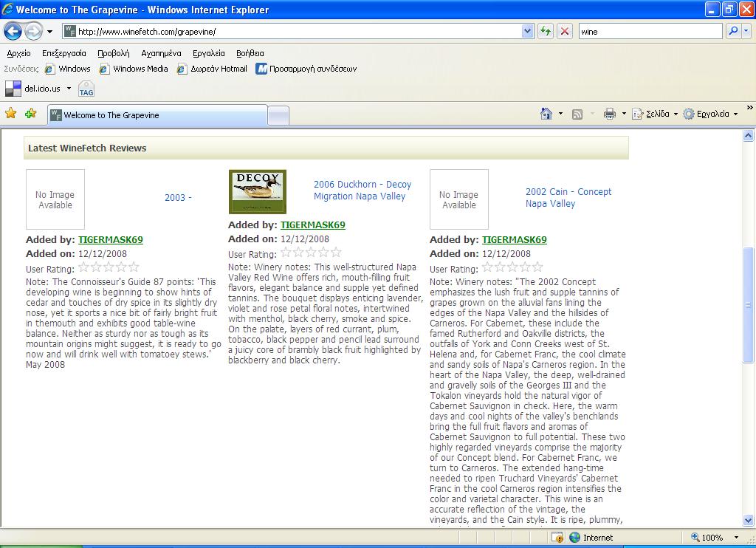Rate Cain Concept with fifth star
The width and height of the screenshot is (756, 548).
pos(538,267)
